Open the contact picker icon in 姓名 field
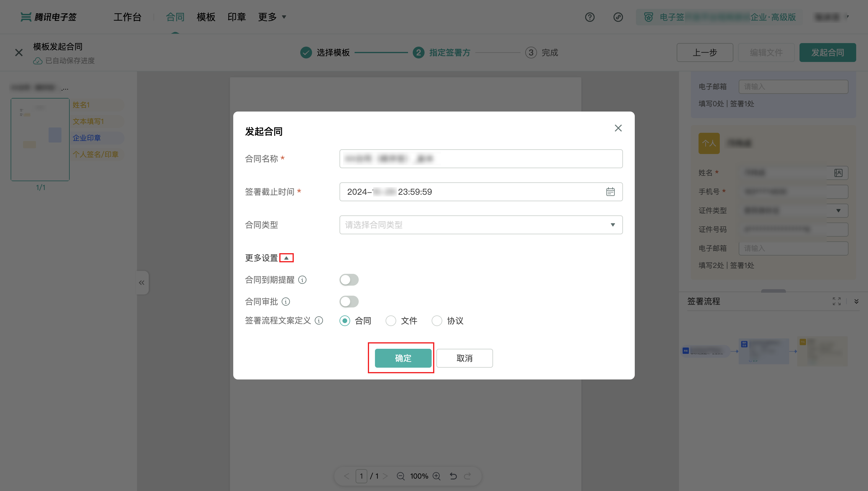The image size is (868, 491). pyautogui.click(x=838, y=173)
